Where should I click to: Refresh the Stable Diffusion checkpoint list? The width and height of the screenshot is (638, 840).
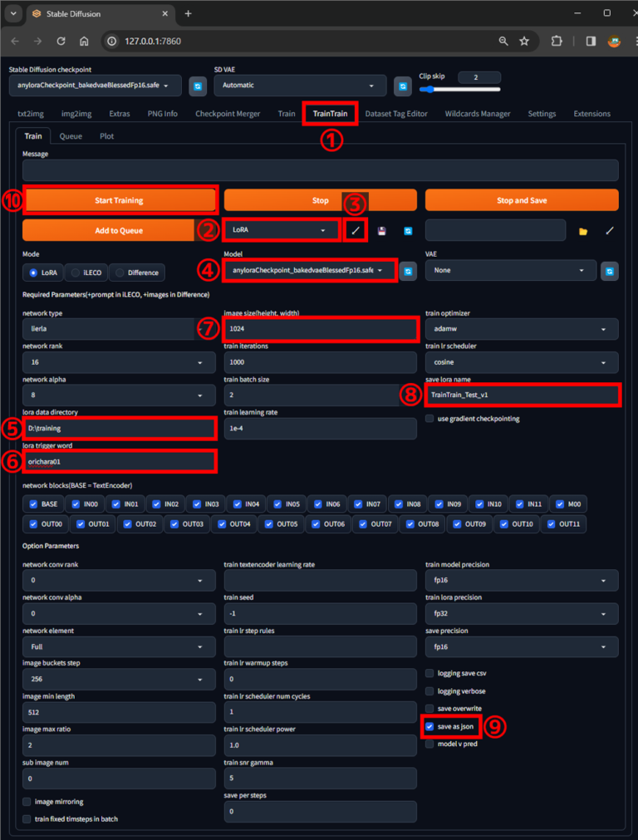(x=198, y=86)
